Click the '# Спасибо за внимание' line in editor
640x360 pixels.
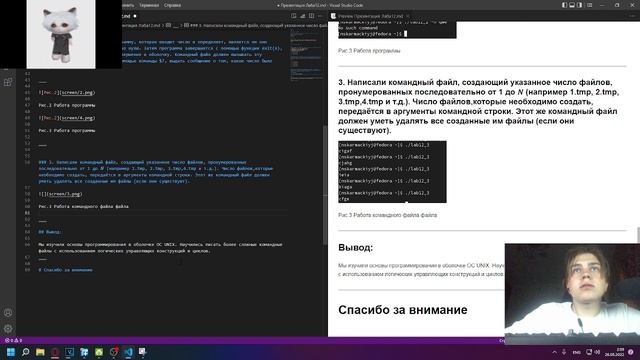pos(65,270)
